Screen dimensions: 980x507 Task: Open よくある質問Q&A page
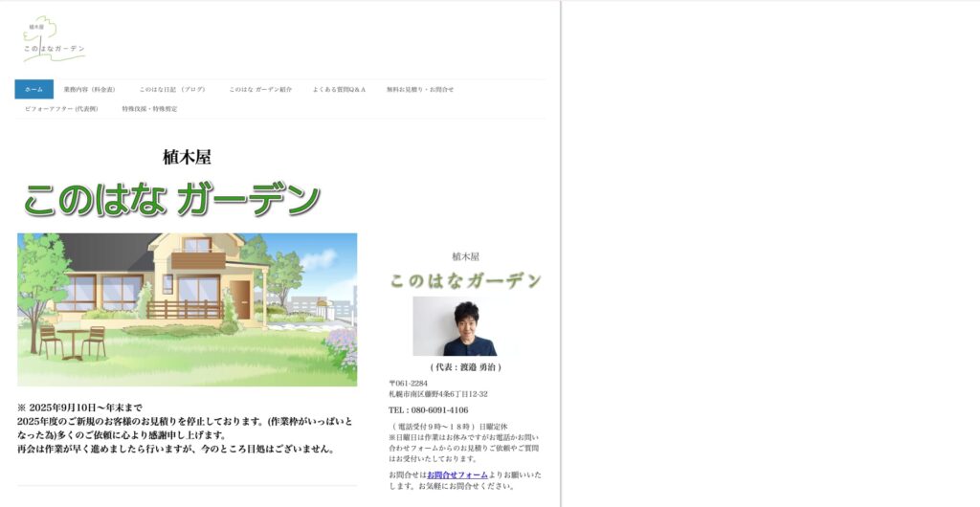click(x=339, y=89)
